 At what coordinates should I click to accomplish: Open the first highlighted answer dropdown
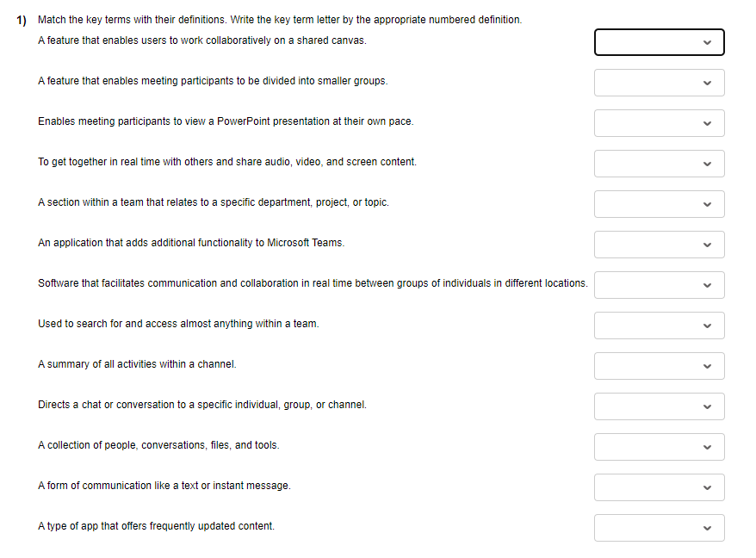(x=659, y=41)
